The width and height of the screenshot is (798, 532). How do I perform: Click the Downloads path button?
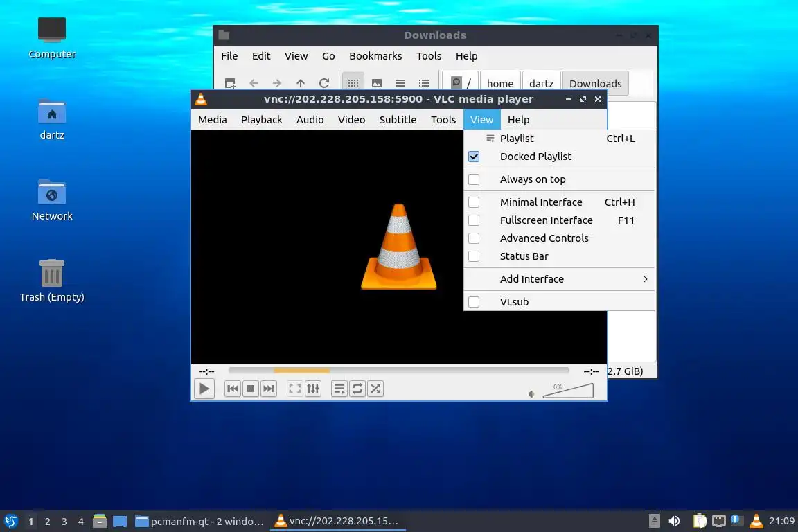(x=596, y=84)
